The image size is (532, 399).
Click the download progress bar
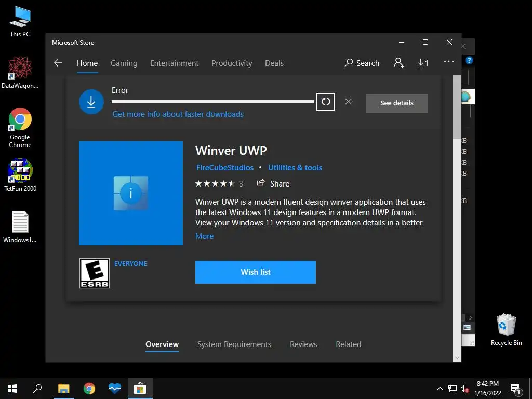click(213, 102)
